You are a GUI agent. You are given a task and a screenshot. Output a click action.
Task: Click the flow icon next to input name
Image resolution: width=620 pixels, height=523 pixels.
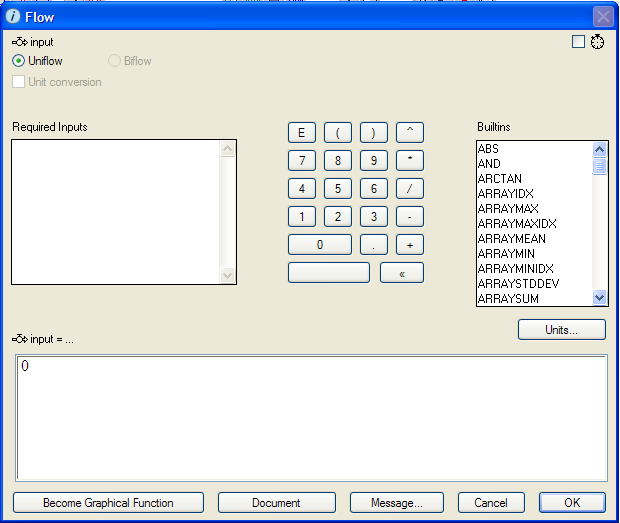point(19,42)
